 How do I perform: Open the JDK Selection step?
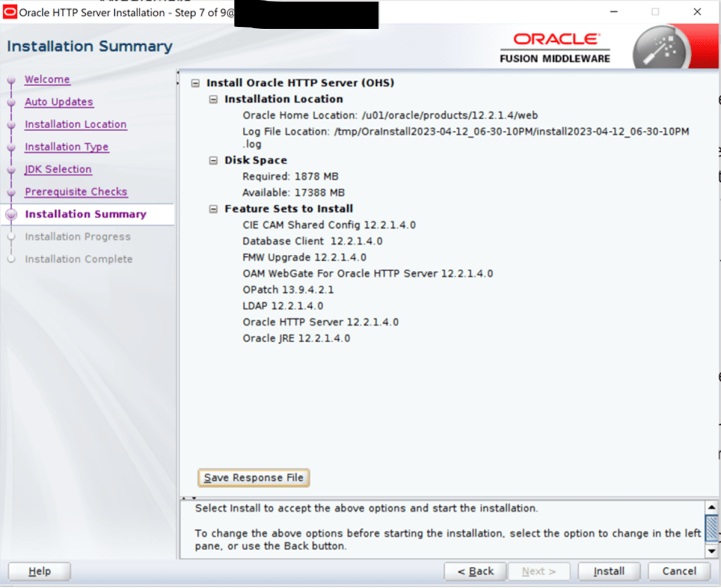click(58, 170)
